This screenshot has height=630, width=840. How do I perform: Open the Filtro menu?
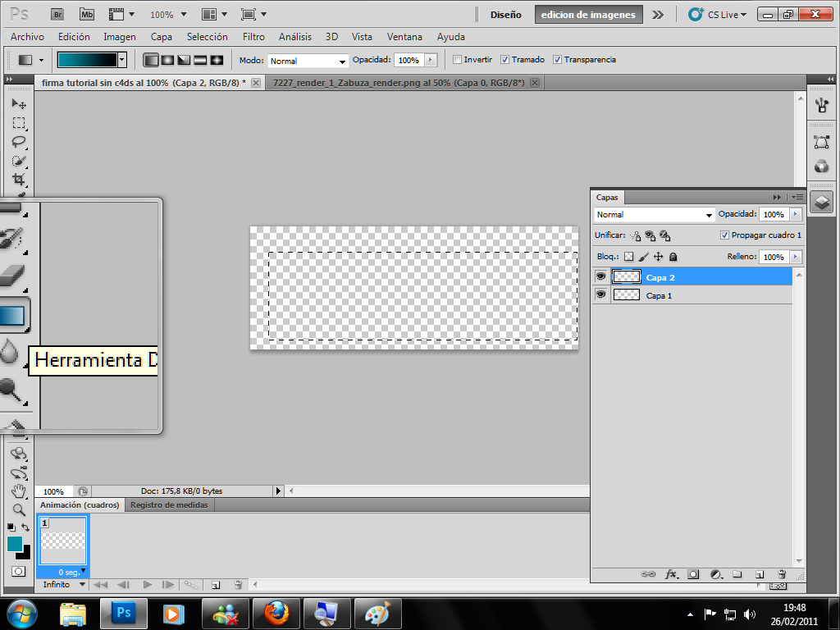coord(253,37)
